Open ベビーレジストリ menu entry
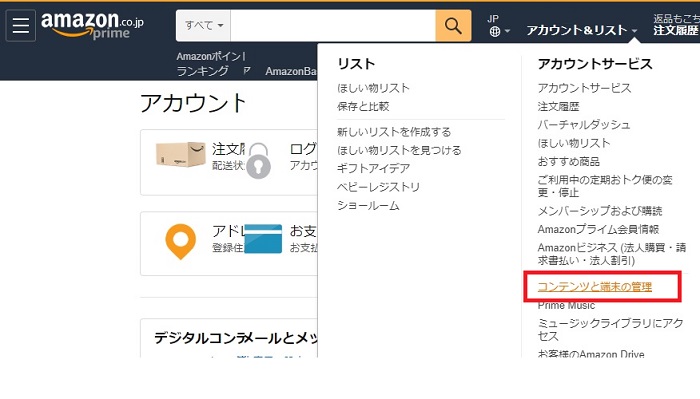Screen dimensions: 700x399 pos(379,187)
